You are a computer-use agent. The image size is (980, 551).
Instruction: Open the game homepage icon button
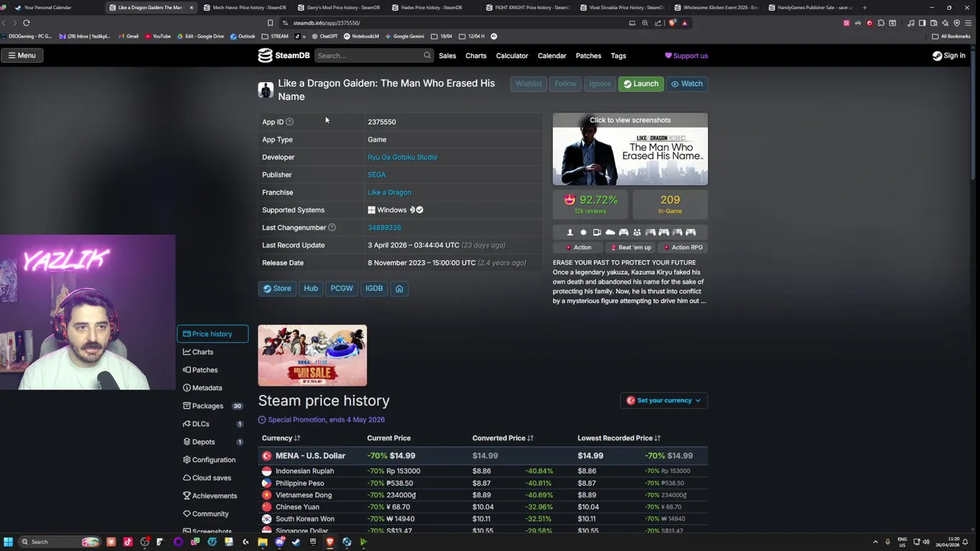[399, 289]
